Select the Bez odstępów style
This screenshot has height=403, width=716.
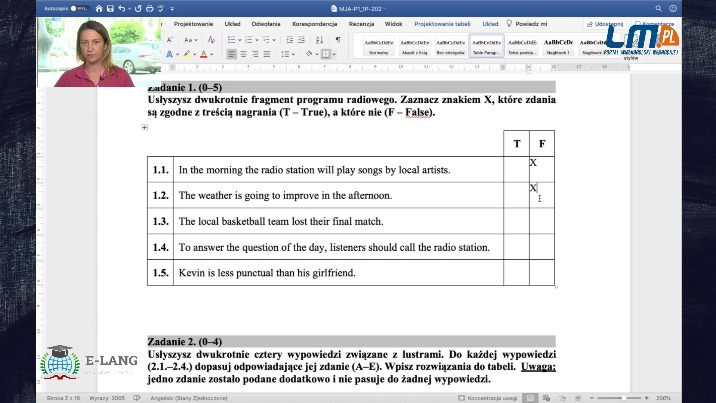(x=450, y=47)
